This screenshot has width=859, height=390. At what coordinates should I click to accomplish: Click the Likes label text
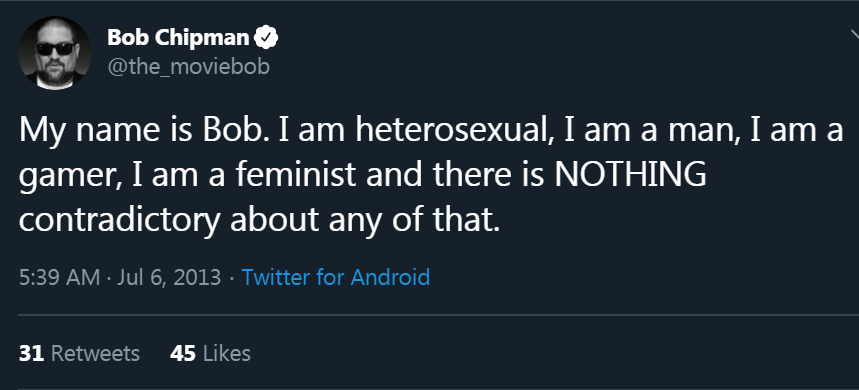tap(227, 353)
